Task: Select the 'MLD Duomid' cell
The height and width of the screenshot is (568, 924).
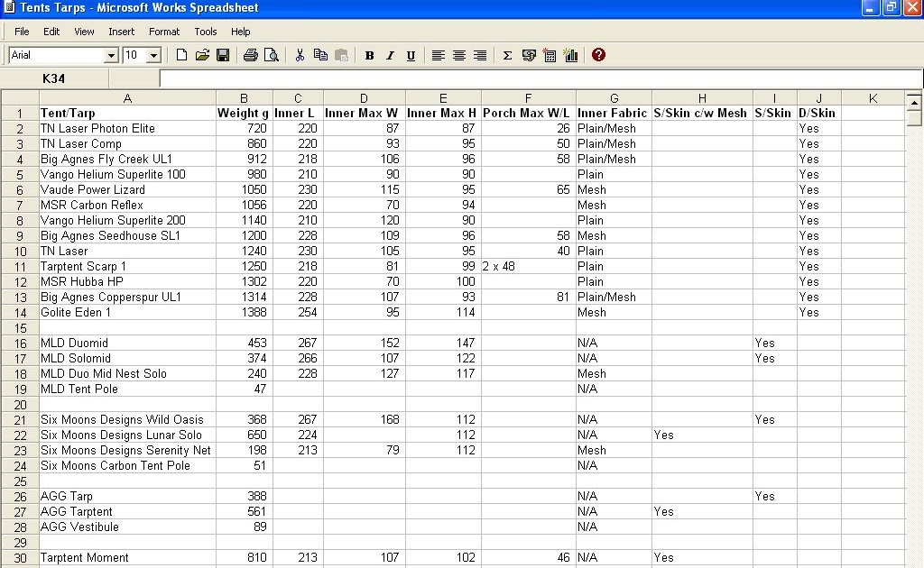Action: pos(127,343)
